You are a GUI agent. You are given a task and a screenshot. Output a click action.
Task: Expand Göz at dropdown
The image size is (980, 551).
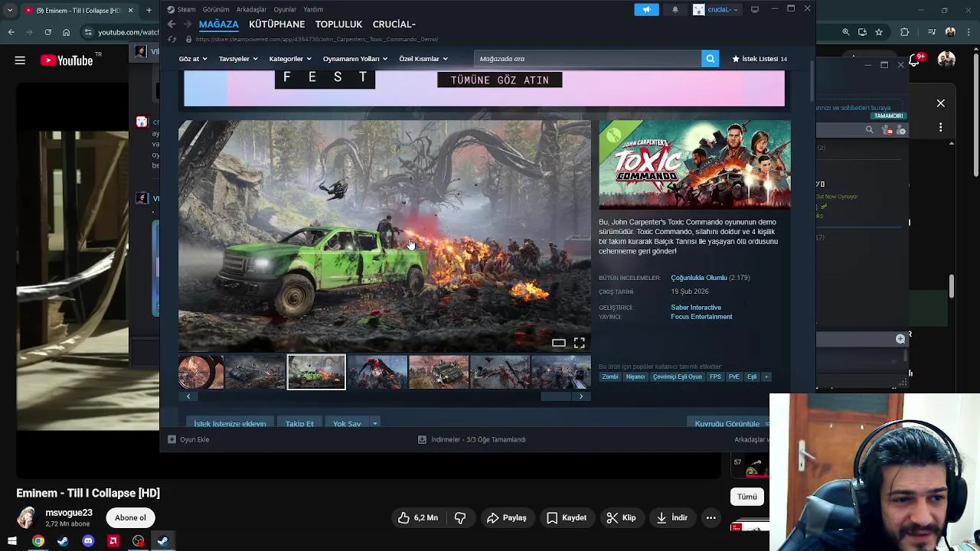pyautogui.click(x=193, y=59)
